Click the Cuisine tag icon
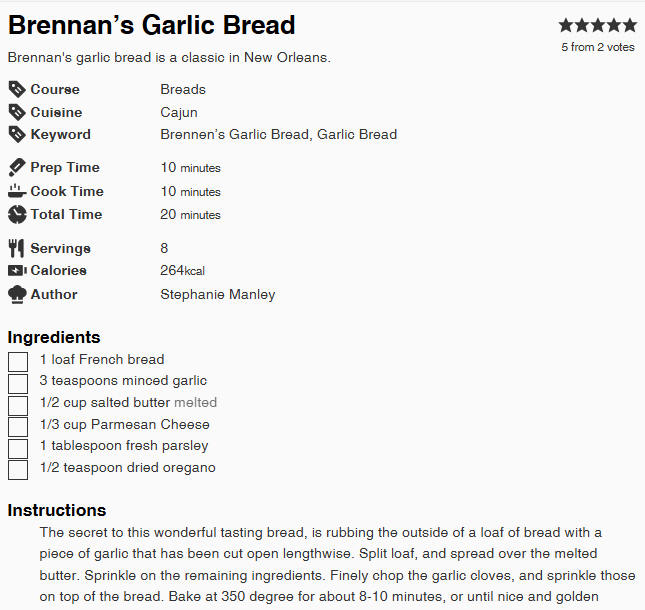The image size is (645, 610). point(17,112)
